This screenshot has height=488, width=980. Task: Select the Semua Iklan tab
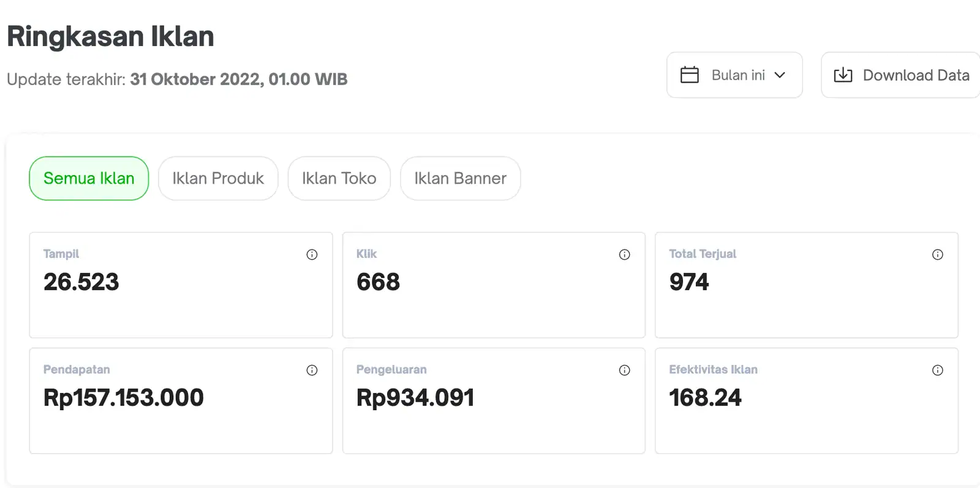click(89, 178)
